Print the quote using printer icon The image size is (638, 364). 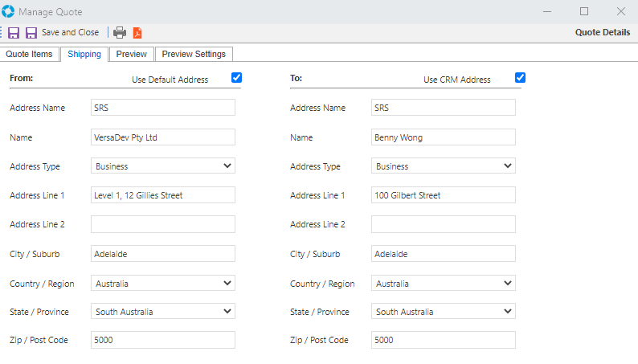120,33
